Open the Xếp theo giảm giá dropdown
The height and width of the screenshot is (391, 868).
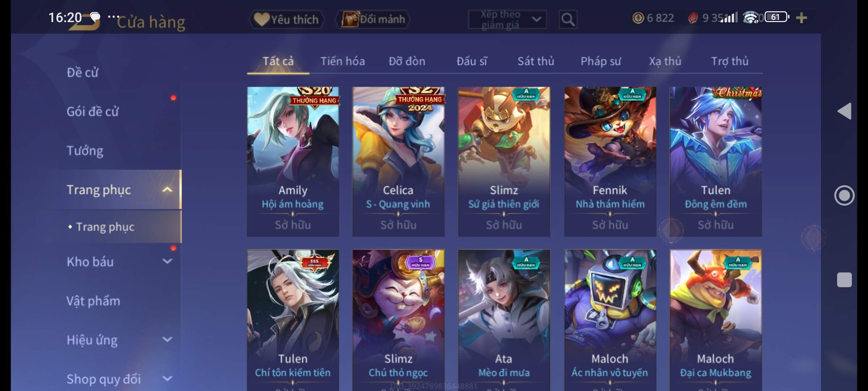coord(507,20)
